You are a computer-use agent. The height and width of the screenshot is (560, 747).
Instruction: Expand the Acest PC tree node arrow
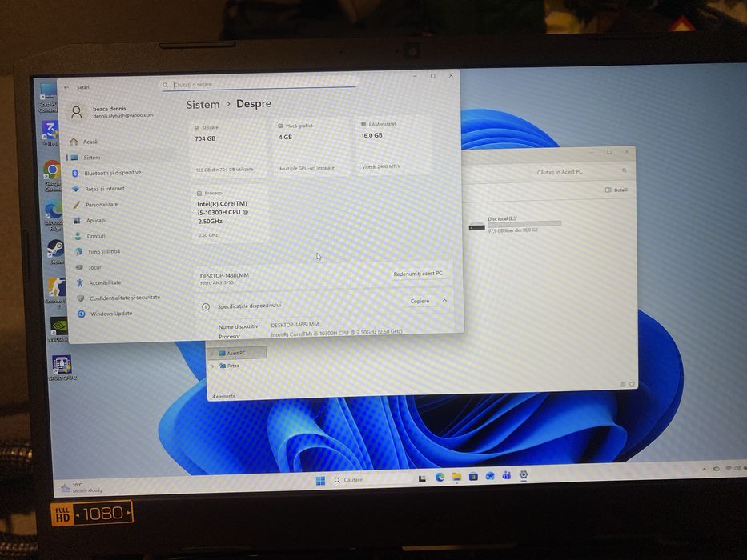[x=212, y=354]
